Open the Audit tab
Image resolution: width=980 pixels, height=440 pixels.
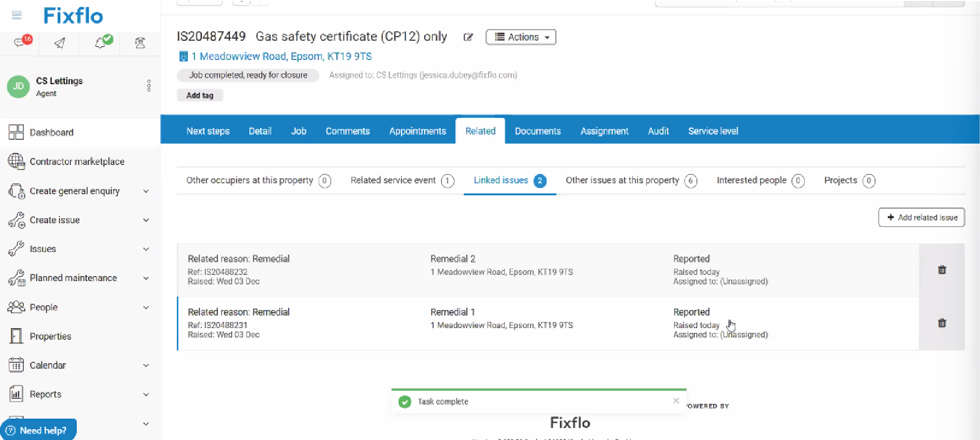658,131
